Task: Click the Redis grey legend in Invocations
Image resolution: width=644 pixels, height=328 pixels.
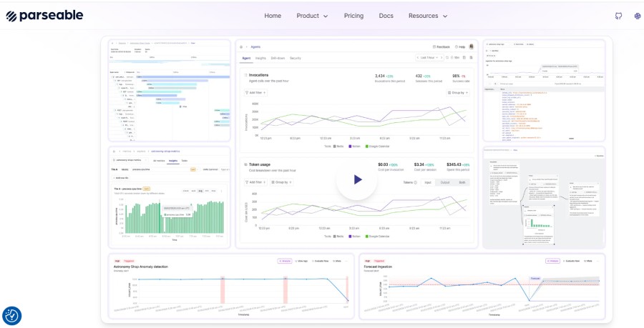Action: [338, 146]
